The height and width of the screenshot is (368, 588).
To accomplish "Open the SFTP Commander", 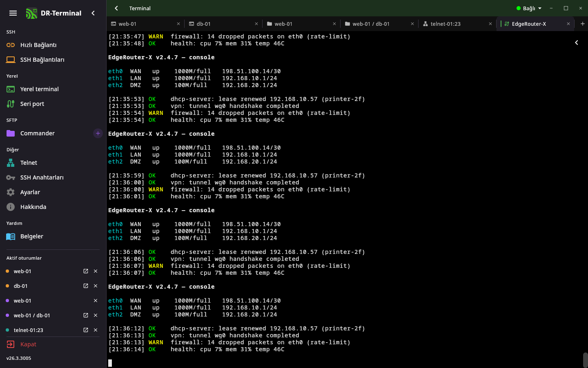I will [x=47, y=133].
